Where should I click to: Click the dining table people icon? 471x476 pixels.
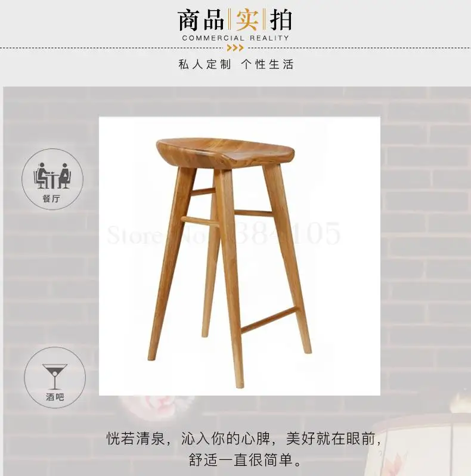click(52, 176)
